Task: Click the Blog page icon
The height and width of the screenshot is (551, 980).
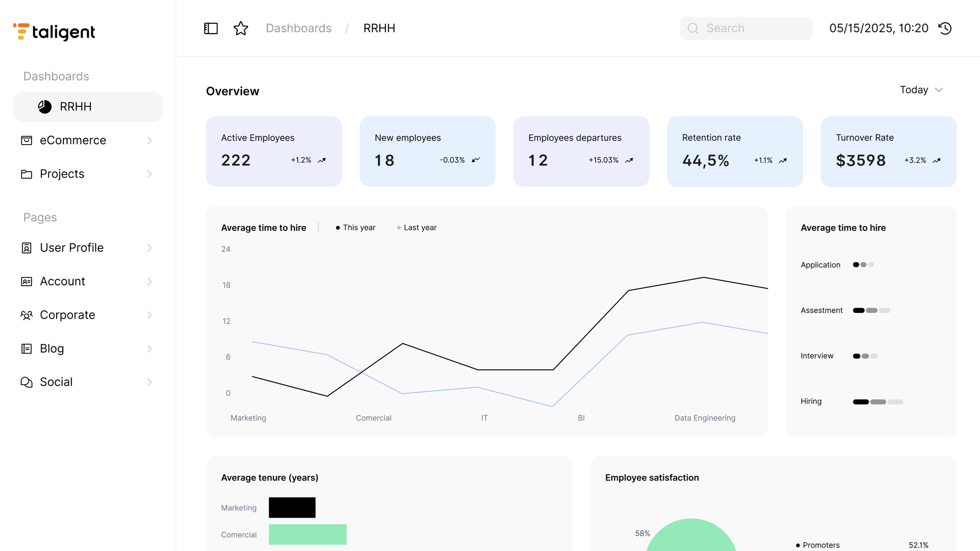Action: pos(26,349)
